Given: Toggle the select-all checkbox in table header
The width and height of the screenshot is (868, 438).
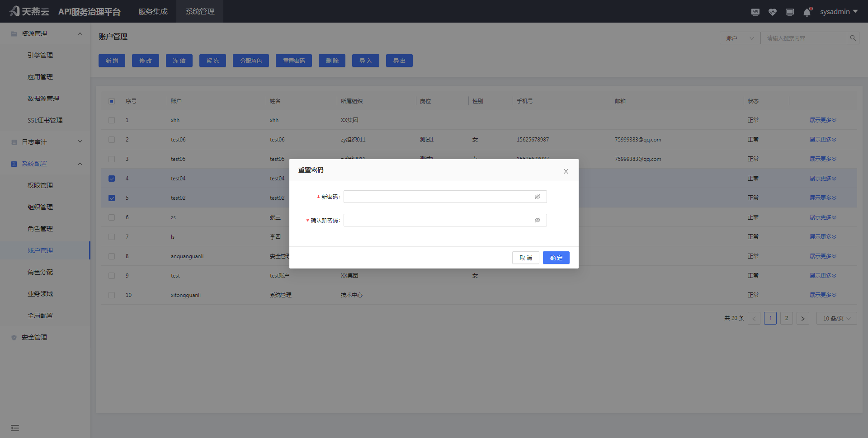Looking at the screenshot, I should (111, 101).
